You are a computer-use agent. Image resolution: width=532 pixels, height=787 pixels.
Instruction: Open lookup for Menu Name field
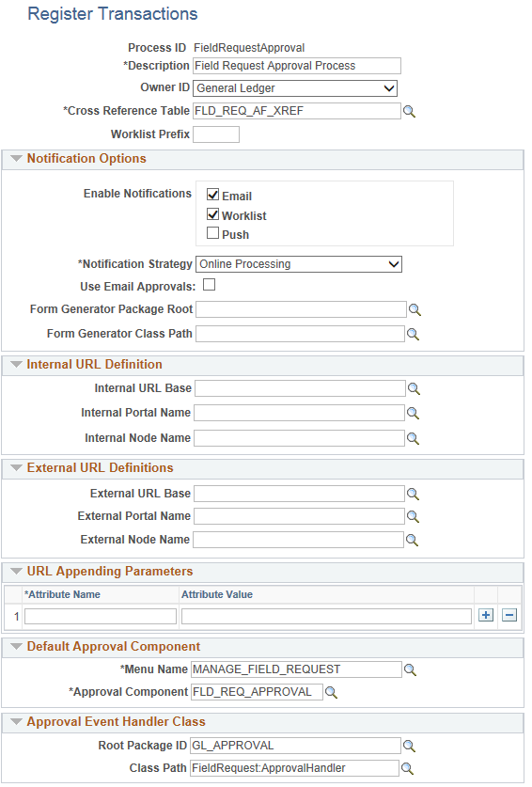point(410,669)
